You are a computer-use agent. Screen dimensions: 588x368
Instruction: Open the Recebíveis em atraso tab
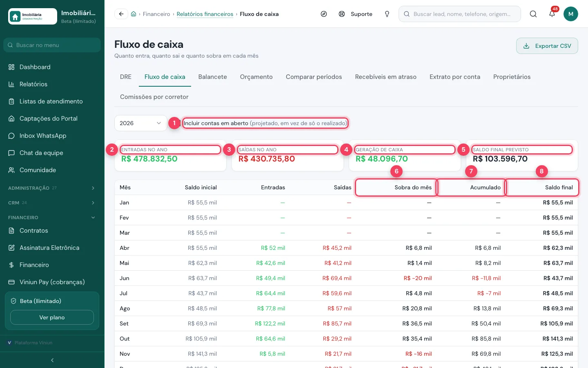tap(386, 77)
